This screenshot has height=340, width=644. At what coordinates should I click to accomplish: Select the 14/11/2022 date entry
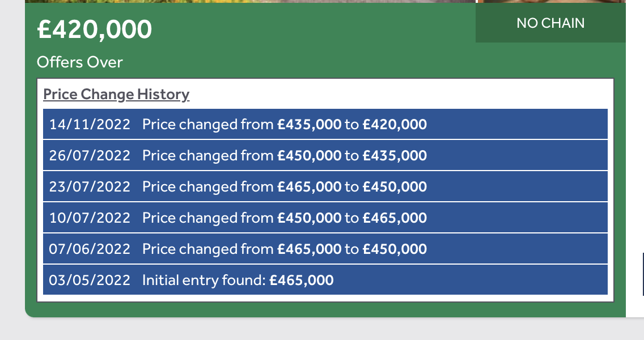(x=90, y=125)
